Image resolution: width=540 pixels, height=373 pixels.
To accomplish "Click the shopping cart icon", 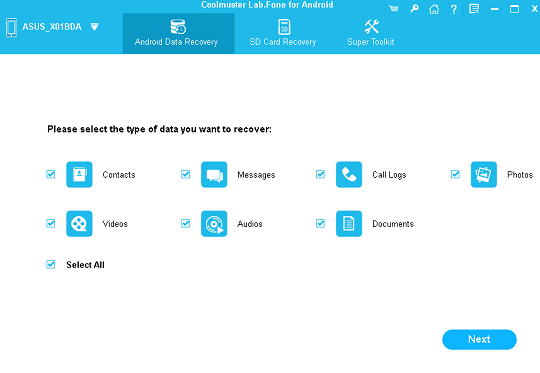I will click(x=394, y=9).
